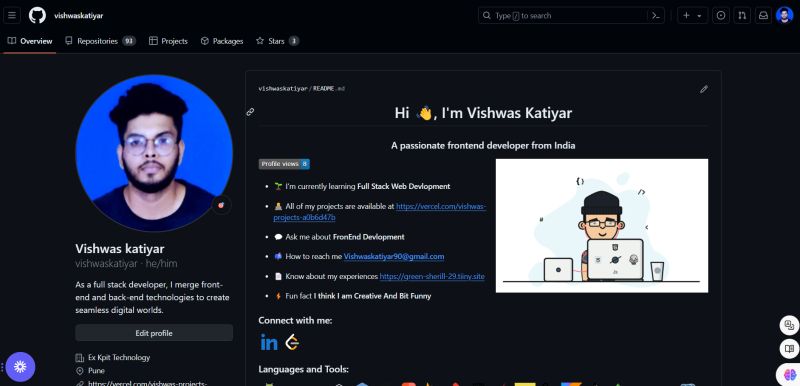Click the purple floating sun extension button
Image resolution: width=800 pixels, height=386 pixels.
(20, 367)
